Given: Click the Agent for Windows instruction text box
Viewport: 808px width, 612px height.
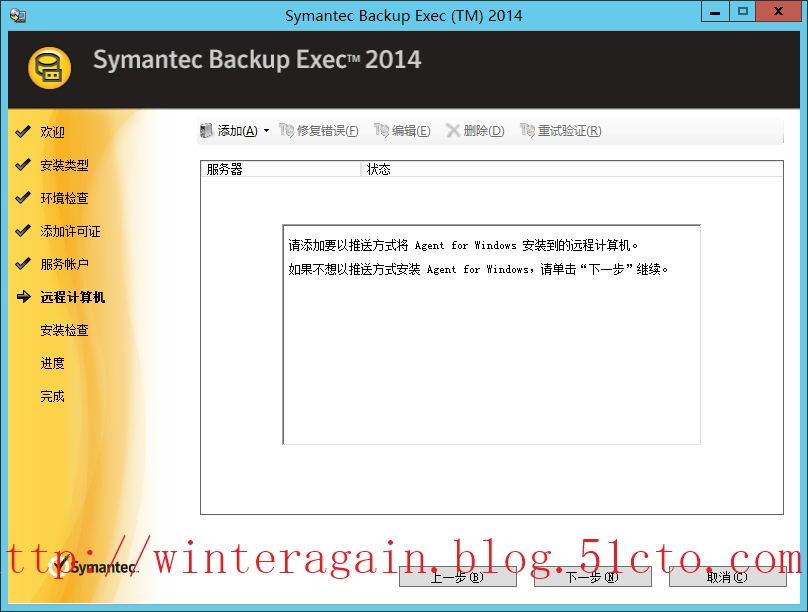Looking at the screenshot, I should (x=492, y=334).
